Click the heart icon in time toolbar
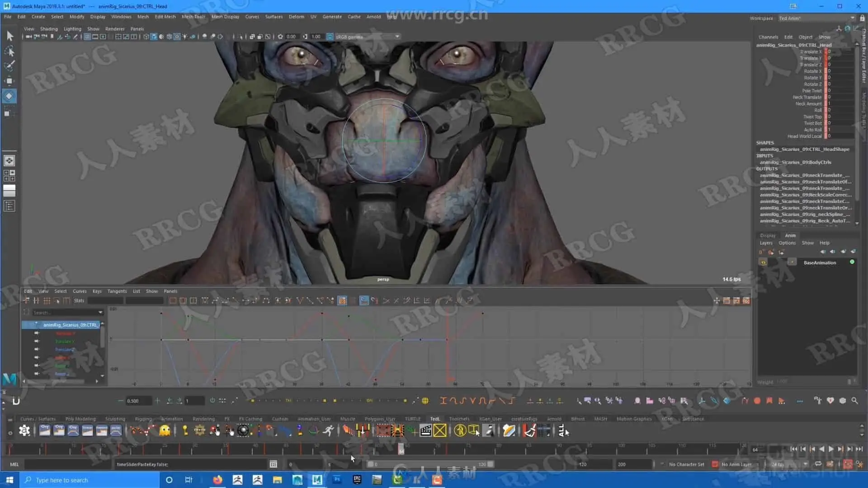 830,401
